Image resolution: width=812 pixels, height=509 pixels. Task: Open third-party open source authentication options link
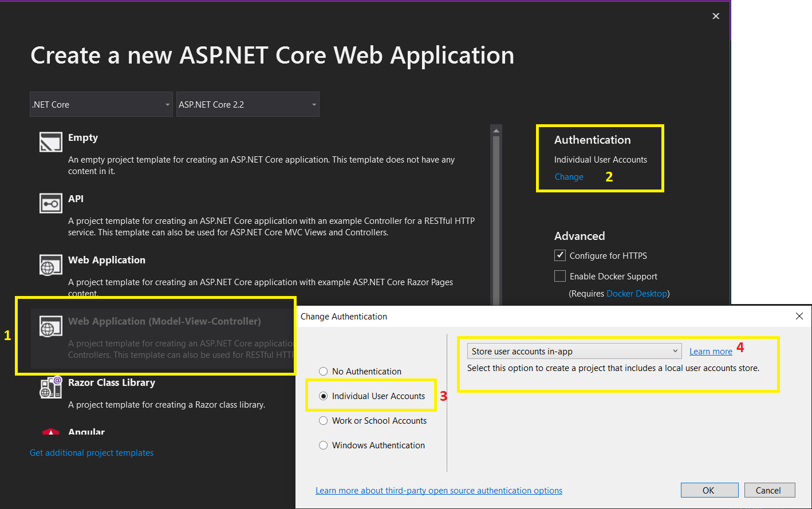click(439, 490)
